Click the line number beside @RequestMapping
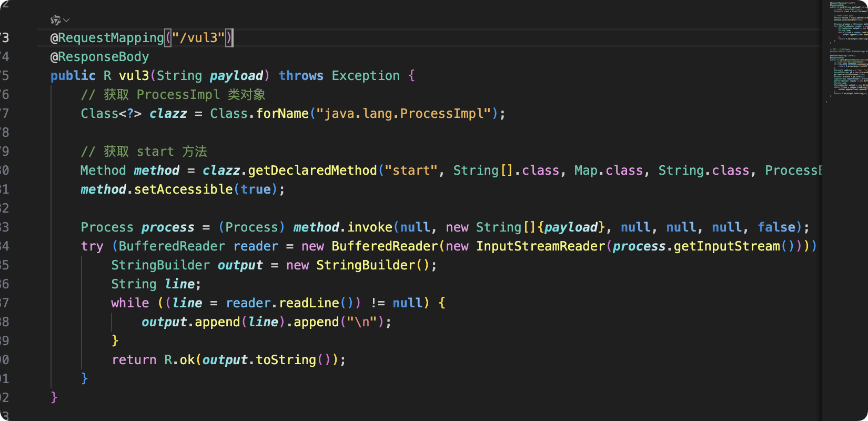The height and width of the screenshot is (421, 868). tap(5, 38)
